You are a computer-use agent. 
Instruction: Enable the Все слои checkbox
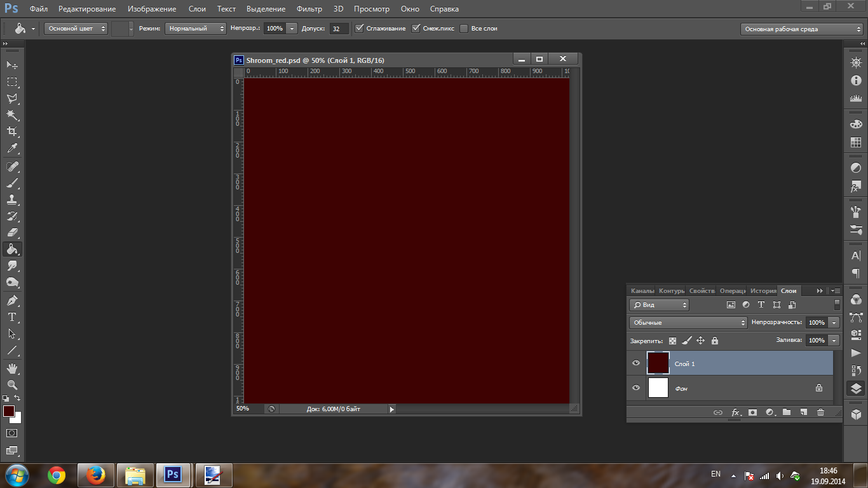[x=464, y=29]
